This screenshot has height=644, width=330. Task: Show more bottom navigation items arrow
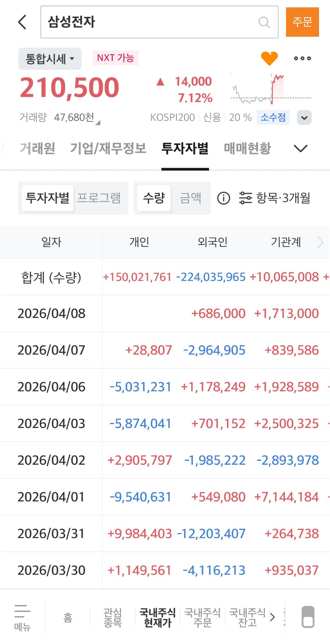(272, 617)
